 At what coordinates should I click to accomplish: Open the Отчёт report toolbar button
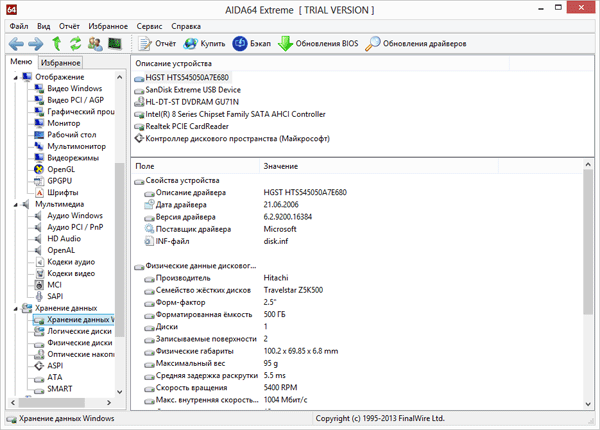click(x=157, y=44)
